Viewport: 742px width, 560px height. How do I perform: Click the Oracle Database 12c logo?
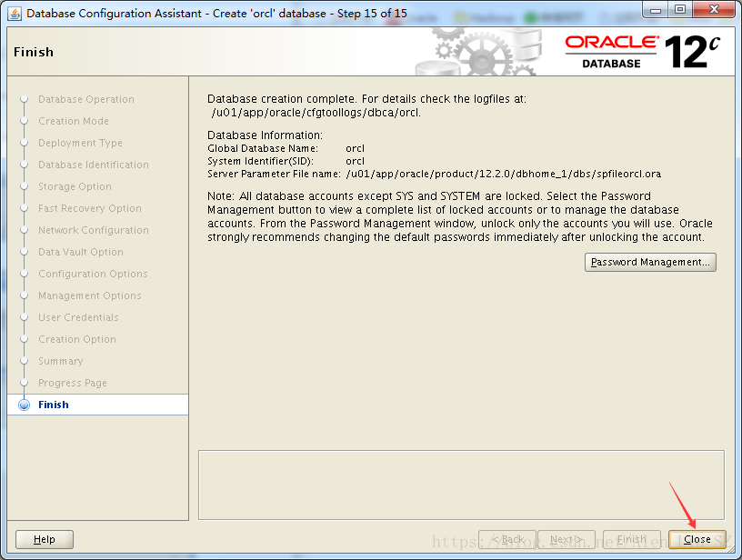coord(642,52)
